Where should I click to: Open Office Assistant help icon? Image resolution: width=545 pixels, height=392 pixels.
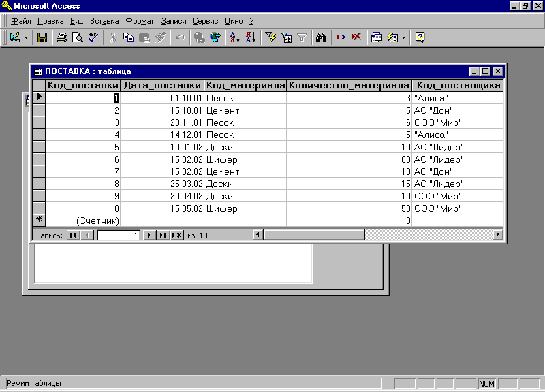click(x=420, y=37)
